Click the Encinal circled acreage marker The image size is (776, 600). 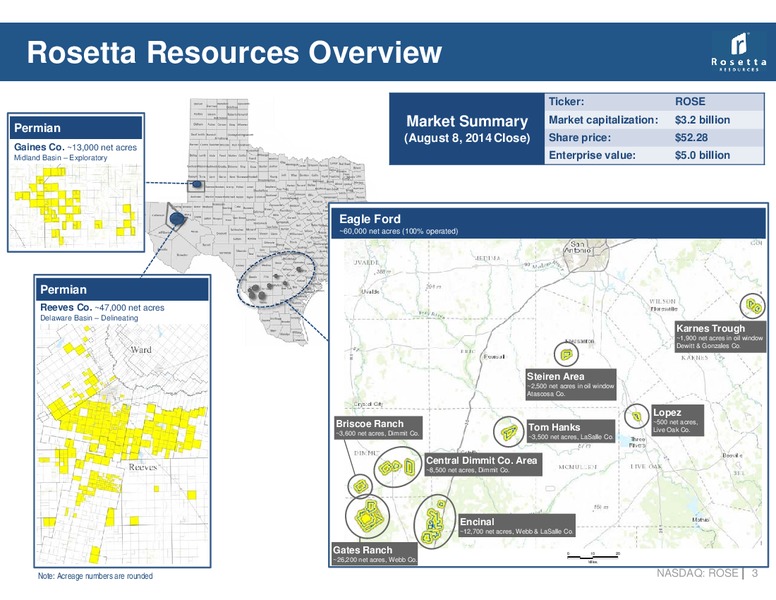click(x=435, y=521)
